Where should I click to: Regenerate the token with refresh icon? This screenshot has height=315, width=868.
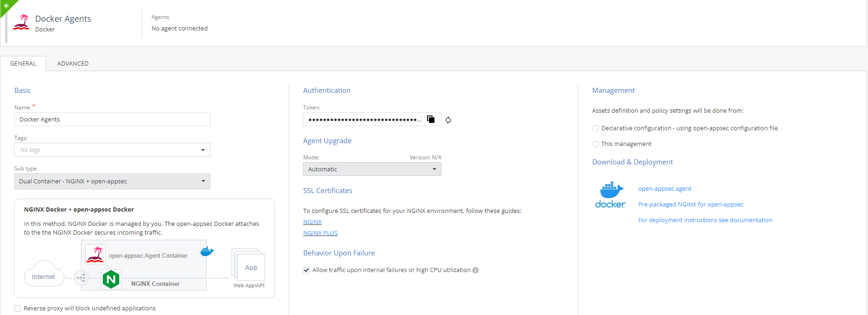448,120
